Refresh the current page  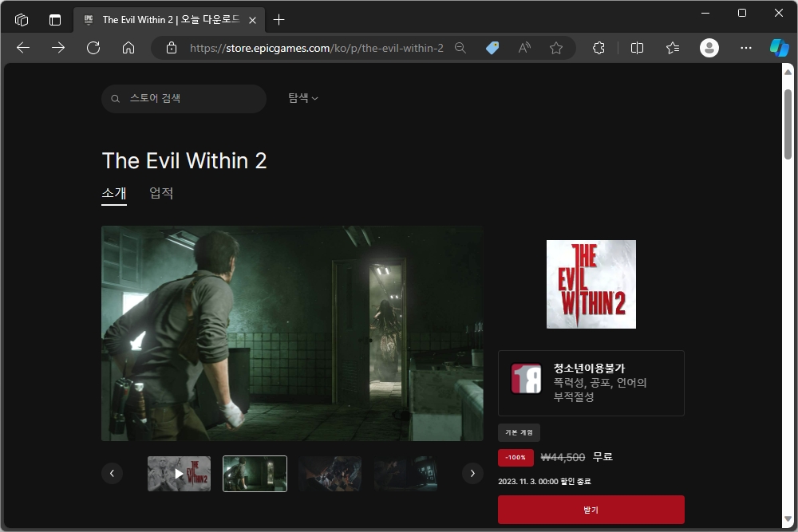point(93,48)
